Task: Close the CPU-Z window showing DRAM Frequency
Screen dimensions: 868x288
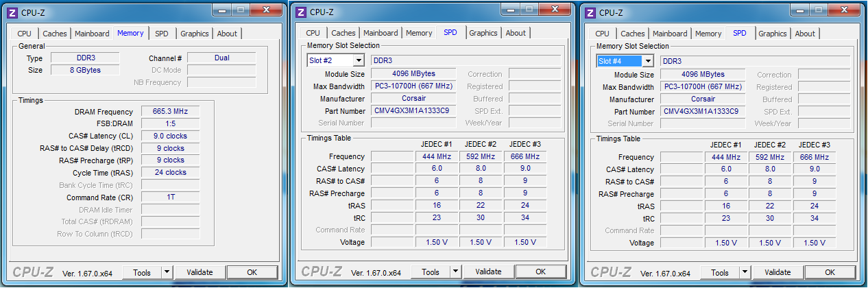Action: pos(267,10)
